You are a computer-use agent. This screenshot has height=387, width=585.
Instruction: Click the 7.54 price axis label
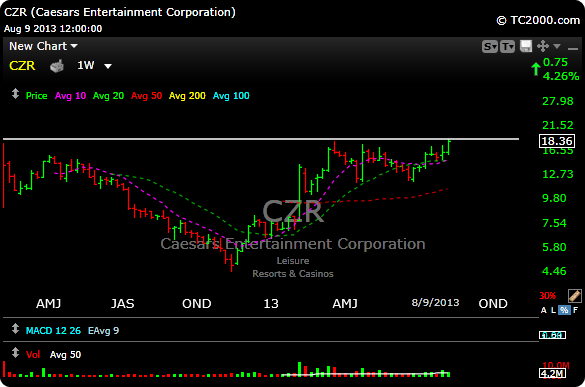pyautogui.click(x=554, y=223)
